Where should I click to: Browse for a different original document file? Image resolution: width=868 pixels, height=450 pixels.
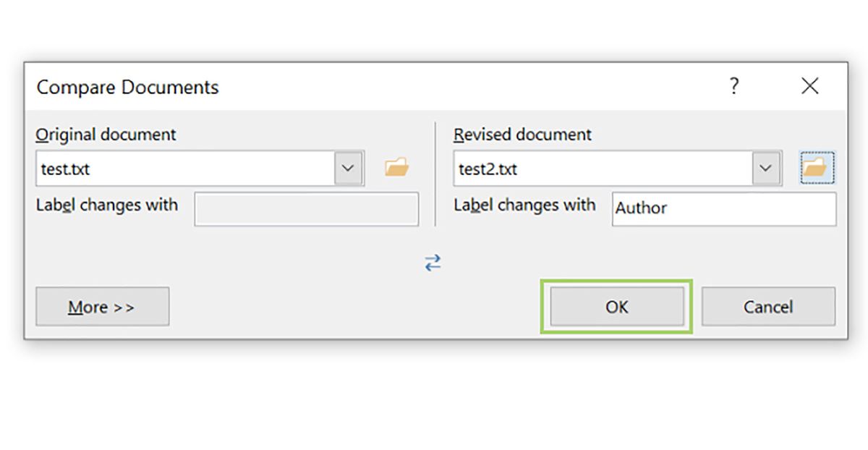point(396,166)
